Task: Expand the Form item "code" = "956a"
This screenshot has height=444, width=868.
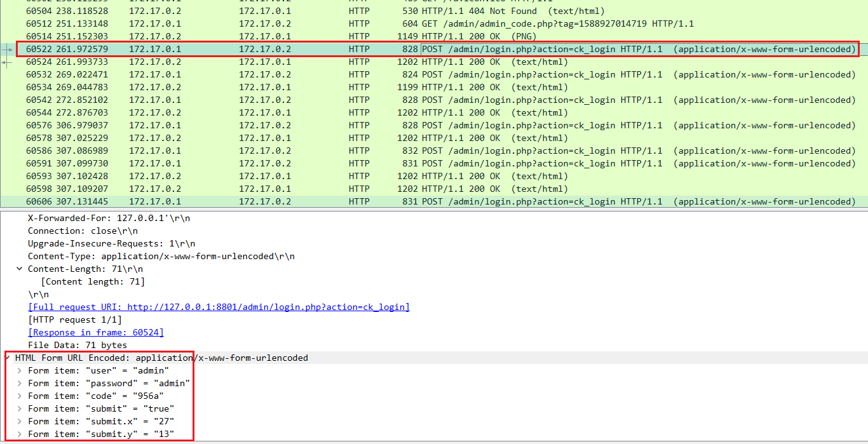Action: (19, 396)
